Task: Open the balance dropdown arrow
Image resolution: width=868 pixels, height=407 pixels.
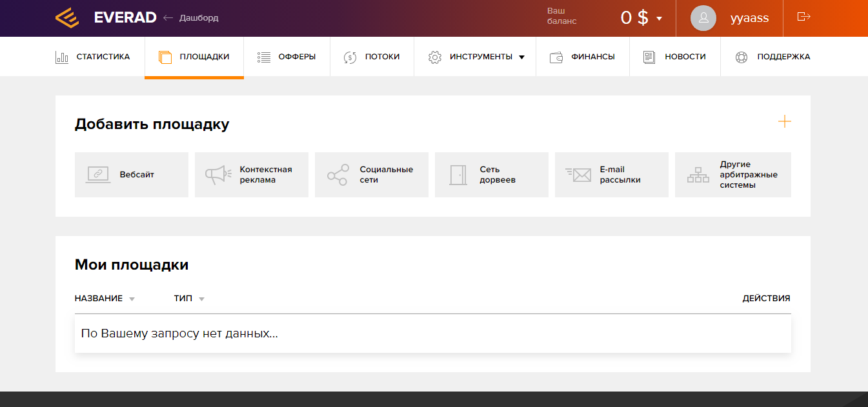Action: (659, 19)
